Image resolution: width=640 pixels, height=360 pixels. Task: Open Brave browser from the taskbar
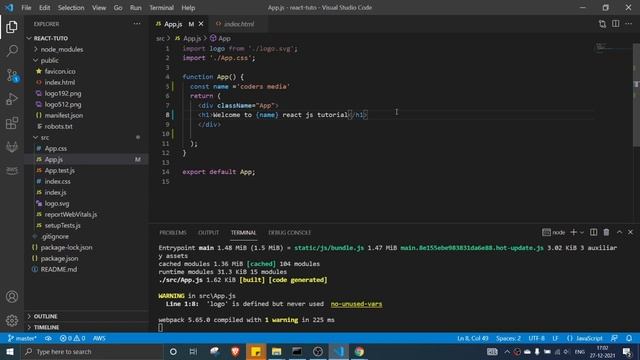point(235,351)
